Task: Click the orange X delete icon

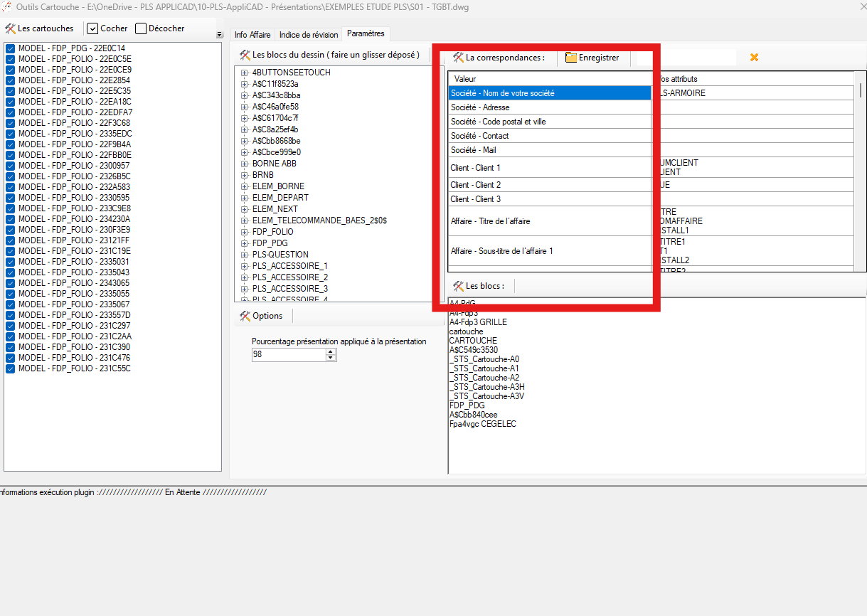Action: click(754, 58)
